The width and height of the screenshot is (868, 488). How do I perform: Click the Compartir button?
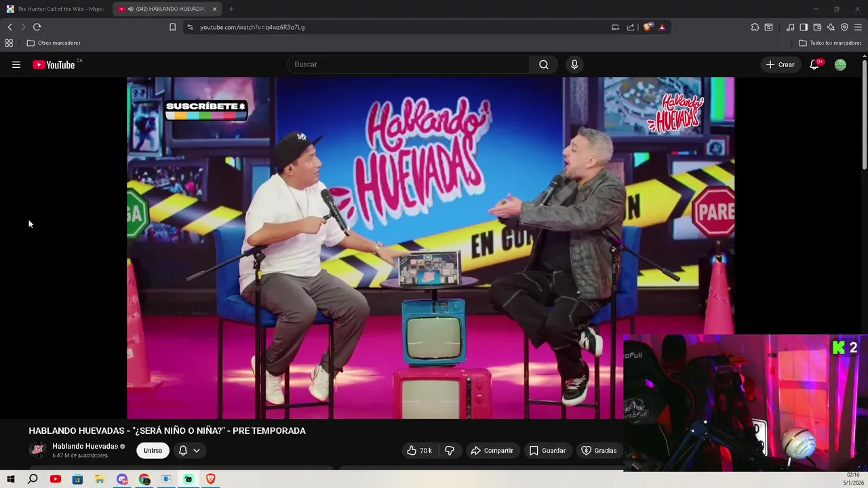492,450
